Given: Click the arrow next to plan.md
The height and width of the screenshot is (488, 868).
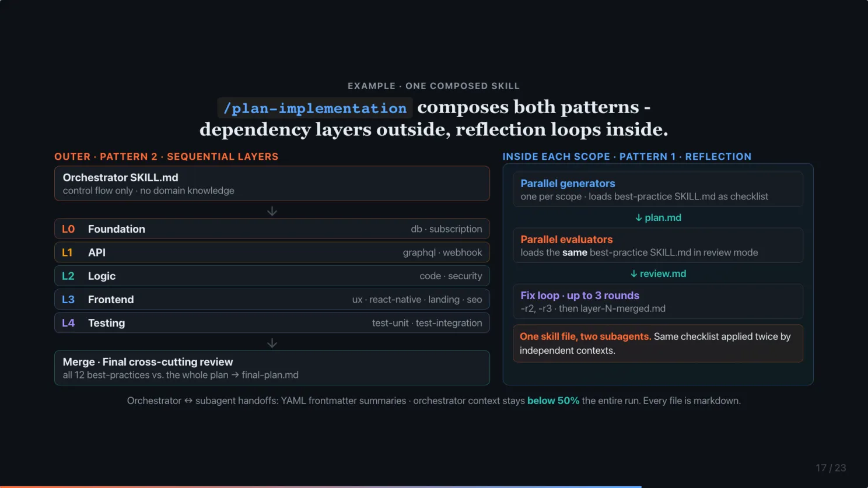Looking at the screenshot, I should click(x=639, y=217).
